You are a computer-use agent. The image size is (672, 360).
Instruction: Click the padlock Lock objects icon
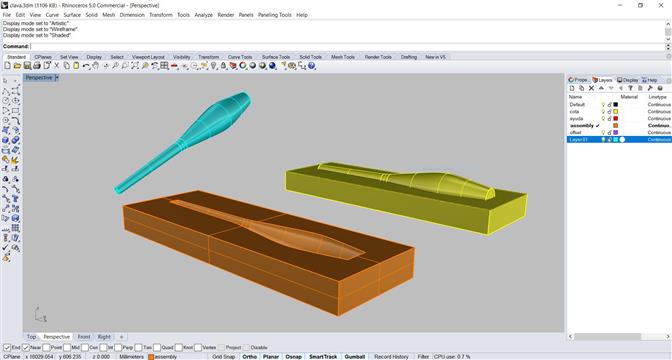click(x=223, y=66)
